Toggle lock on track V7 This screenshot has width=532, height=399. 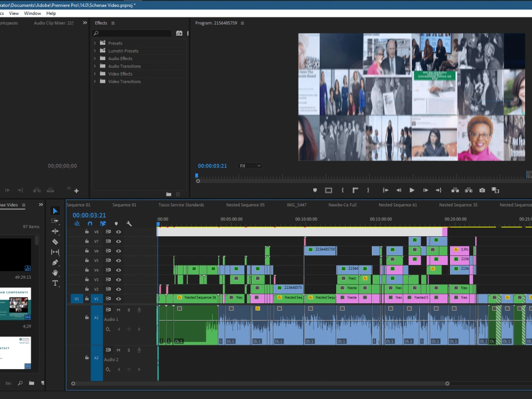(x=87, y=241)
